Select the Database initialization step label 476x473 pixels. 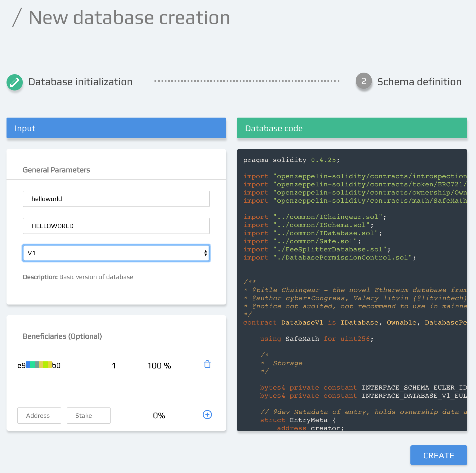click(x=81, y=82)
